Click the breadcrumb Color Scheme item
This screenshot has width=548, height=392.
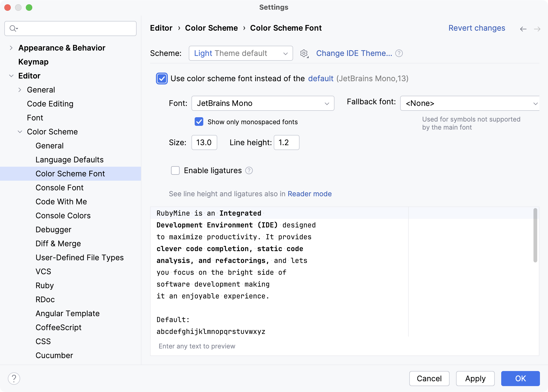pyautogui.click(x=211, y=28)
